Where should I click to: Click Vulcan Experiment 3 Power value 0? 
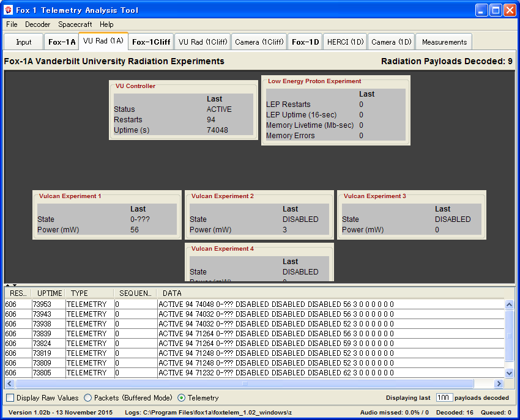point(437,230)
